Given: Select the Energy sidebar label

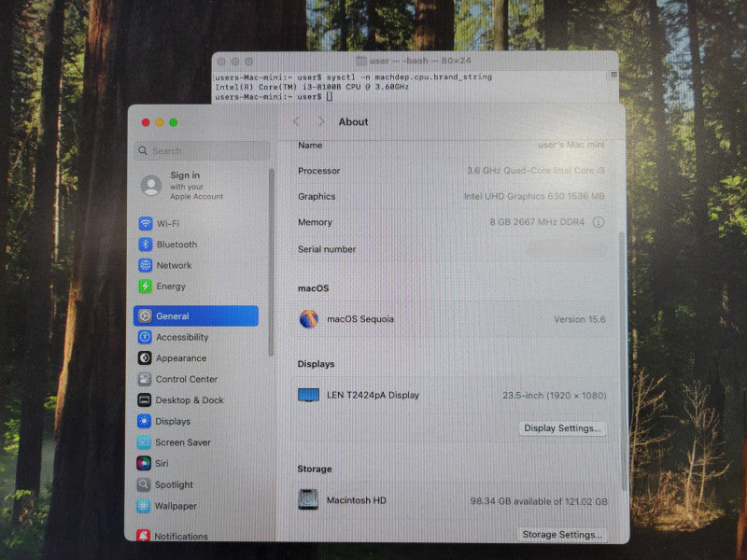Looking at the screenshot, I should [171, 287].
